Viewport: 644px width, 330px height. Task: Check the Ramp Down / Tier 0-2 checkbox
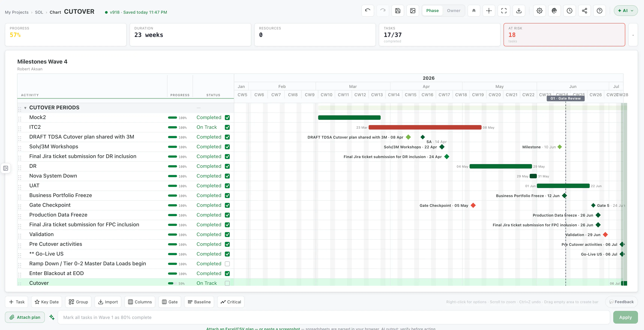[227, 264]
